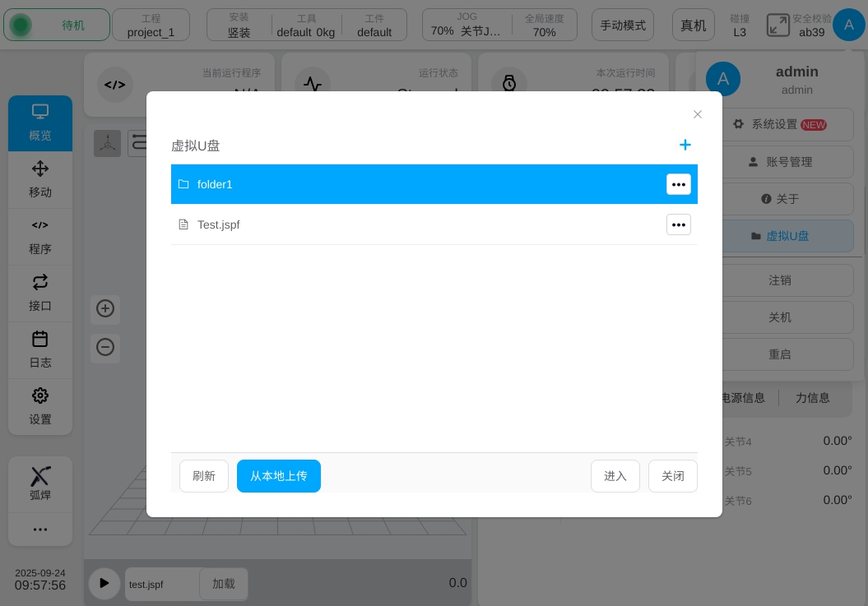The image size is (868, 606).
Task: Select the folder1 row
Action: click(x=411, y=184)
